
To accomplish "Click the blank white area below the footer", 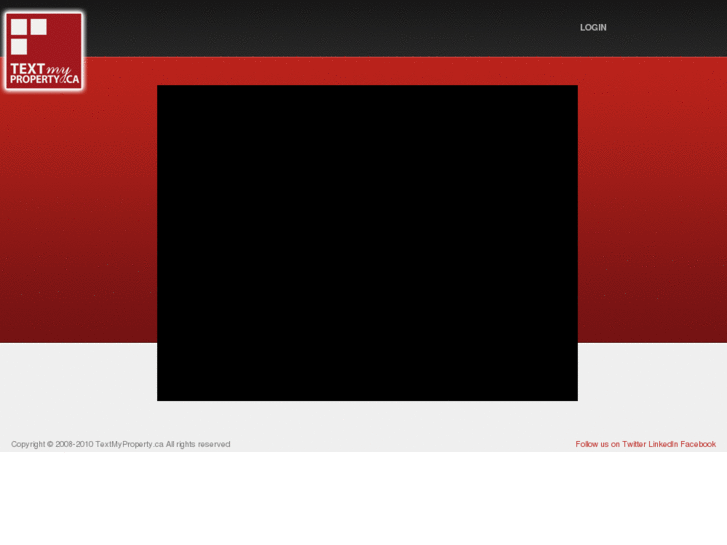I will coord(363,500).
